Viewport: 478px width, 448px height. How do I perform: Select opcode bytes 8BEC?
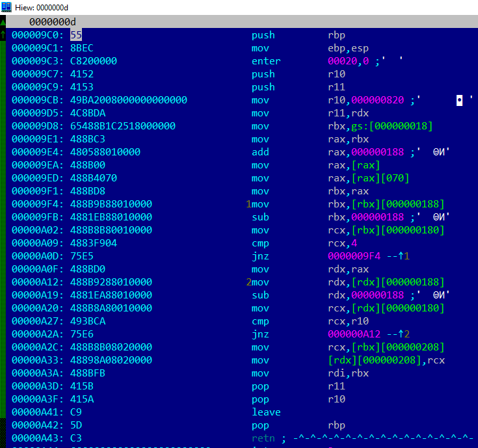click(82, 48)
